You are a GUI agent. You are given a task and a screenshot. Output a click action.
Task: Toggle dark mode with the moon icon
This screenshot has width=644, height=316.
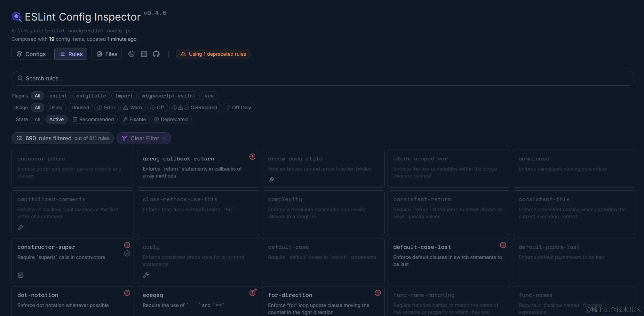tap(132, 54)
